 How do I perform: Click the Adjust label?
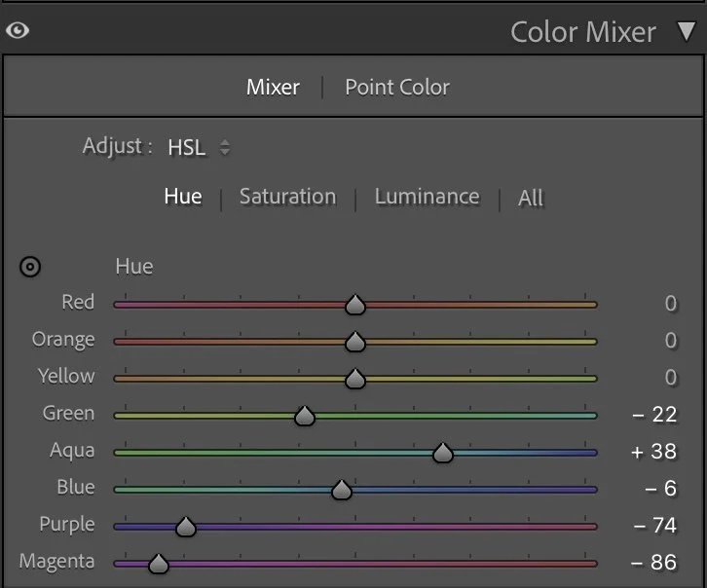[117, 146]
